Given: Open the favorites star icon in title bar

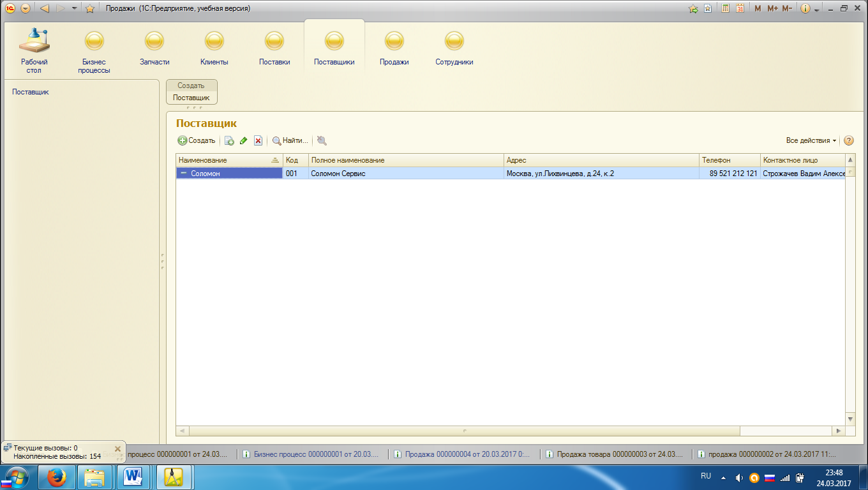Looking at the screenshot, I should (x=90, y=8).
